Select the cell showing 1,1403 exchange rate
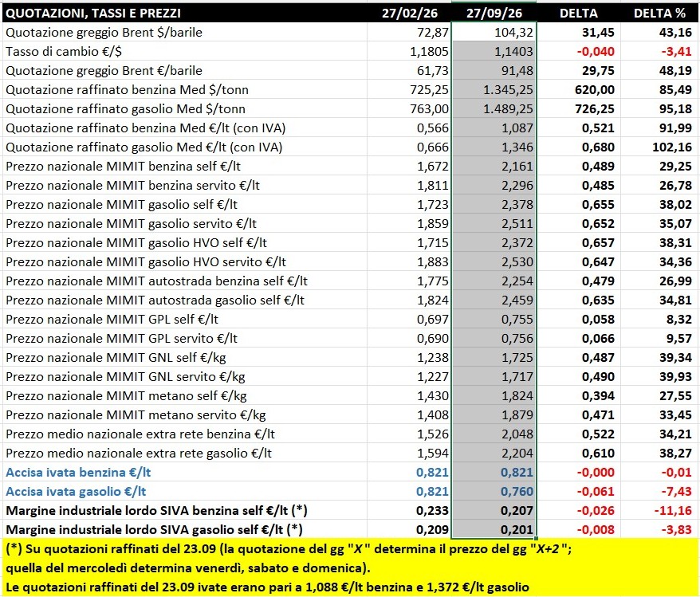700x597 pixels. (494, 51)
